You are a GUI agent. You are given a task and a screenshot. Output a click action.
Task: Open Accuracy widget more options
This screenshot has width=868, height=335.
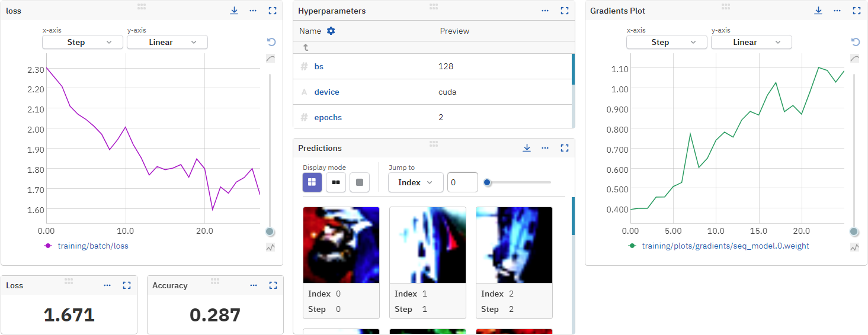point(254,285)
